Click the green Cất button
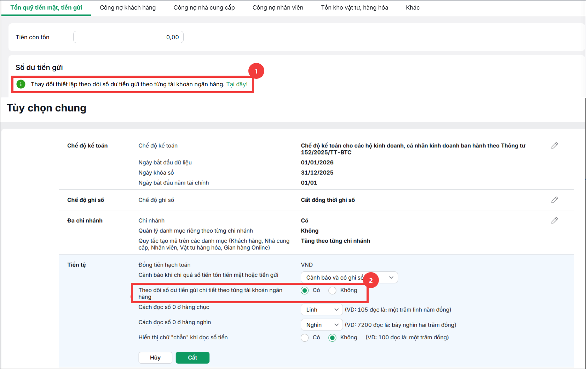This screenshot has width=588, height=369. click(192, 358)
